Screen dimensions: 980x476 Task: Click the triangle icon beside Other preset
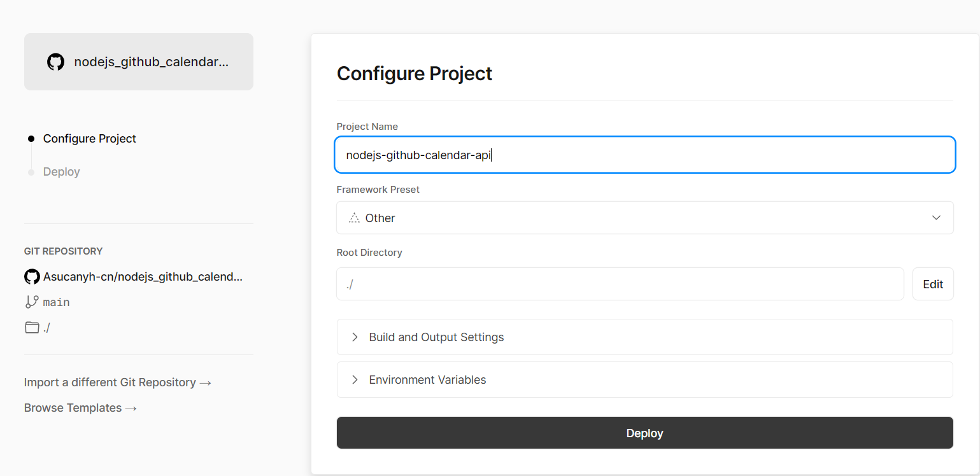pyautogui.click(x=354, y=218)
